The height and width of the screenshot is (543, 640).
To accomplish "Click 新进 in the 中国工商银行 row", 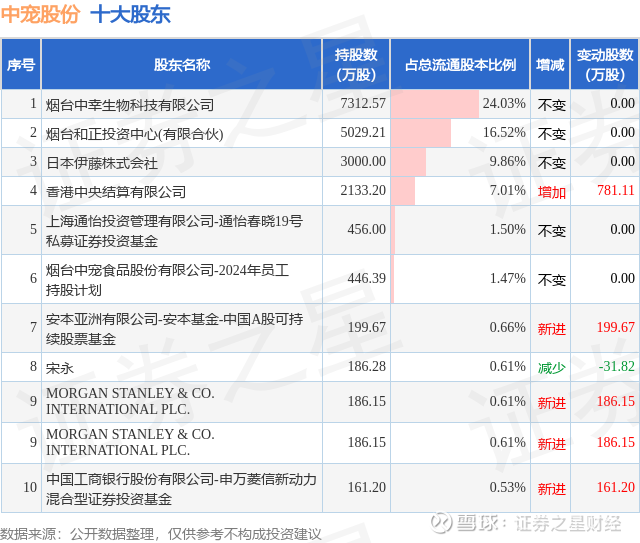I will 551,489.
